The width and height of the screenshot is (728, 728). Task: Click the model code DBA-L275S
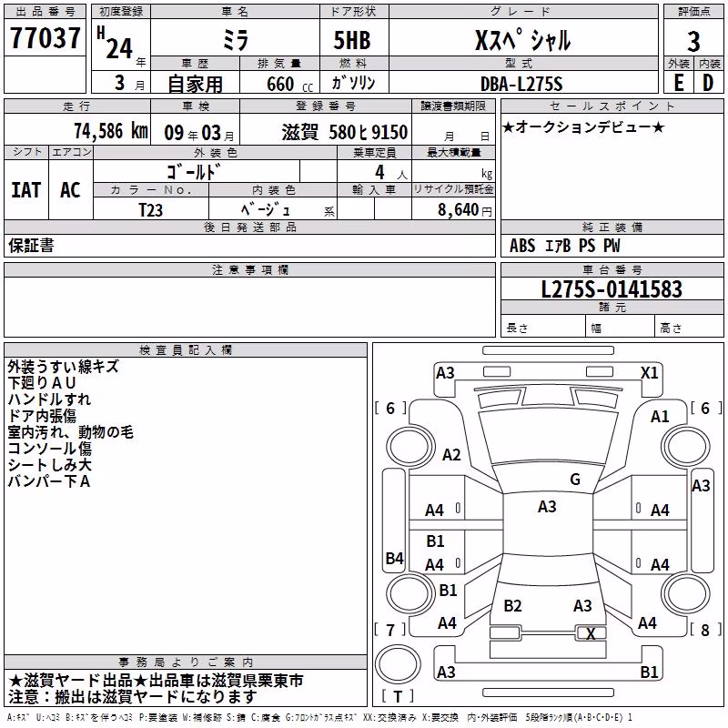click(x=521, y=84)
